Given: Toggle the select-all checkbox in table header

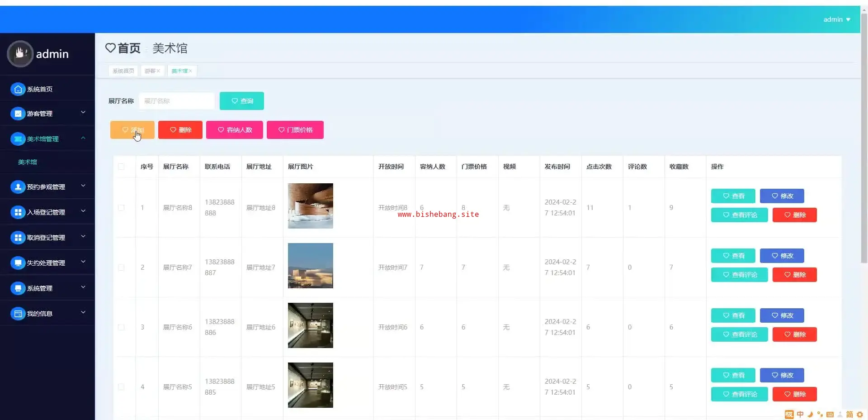Looking at the screenshot, I should click(121, 167).
